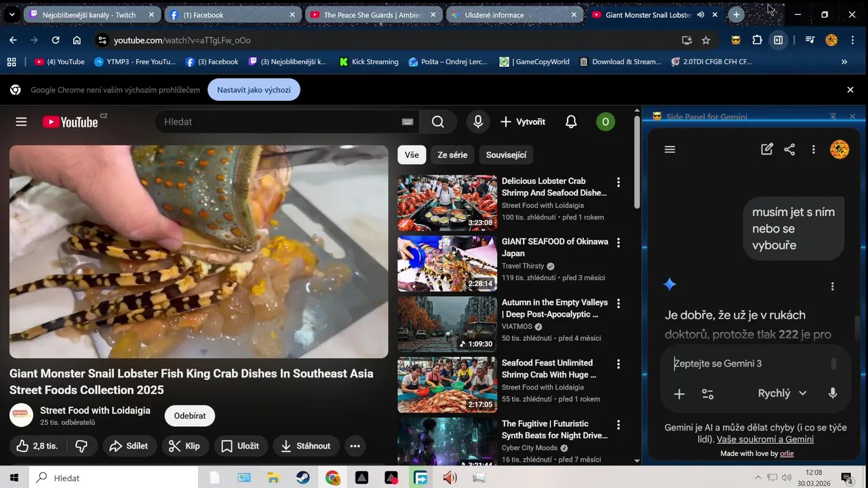Use microphone in the Gemini prompt
This screenshot has width=868, height=488.
point(833,393)
